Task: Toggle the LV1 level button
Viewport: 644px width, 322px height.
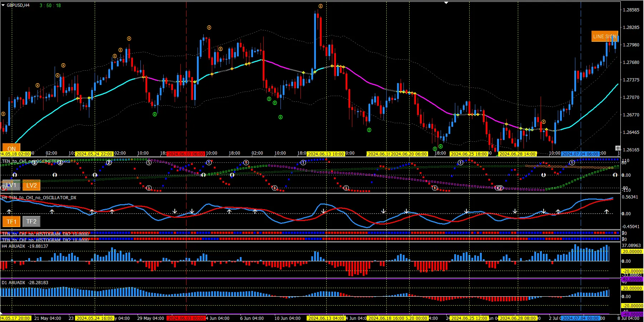Action: 11,185
